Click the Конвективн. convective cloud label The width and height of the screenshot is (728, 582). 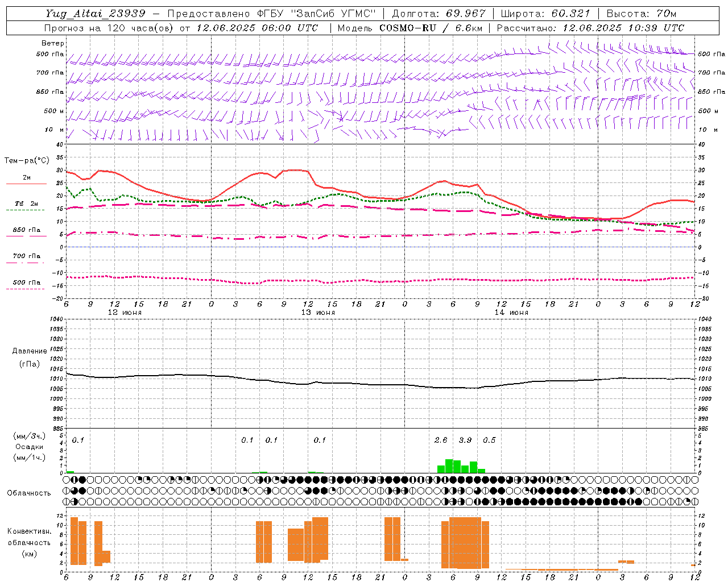29,531
